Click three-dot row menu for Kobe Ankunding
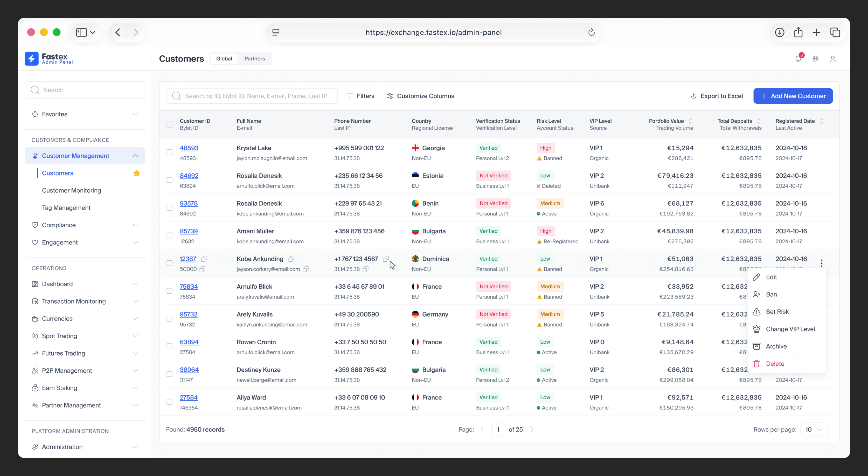Viewport: 868px width, 476px height. 821,263
